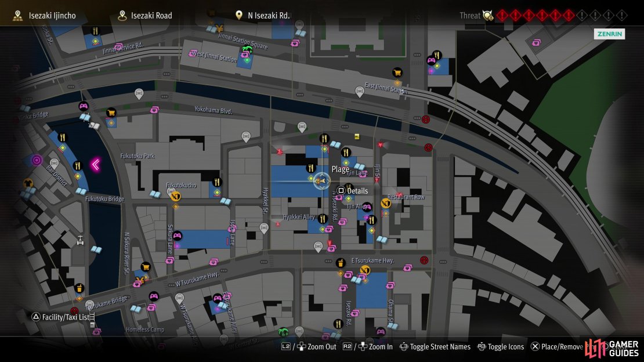Select orange sword icon at Fukutokucho

coord(176,196)
